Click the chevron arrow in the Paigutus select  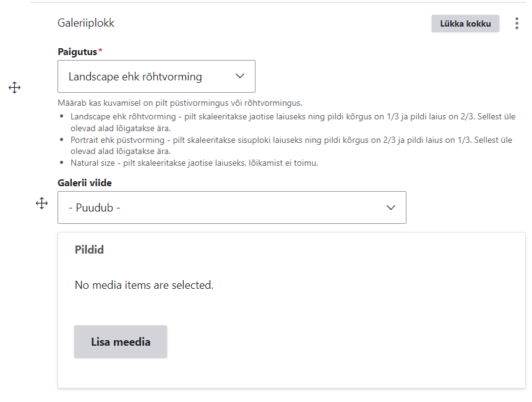[241, 77]
